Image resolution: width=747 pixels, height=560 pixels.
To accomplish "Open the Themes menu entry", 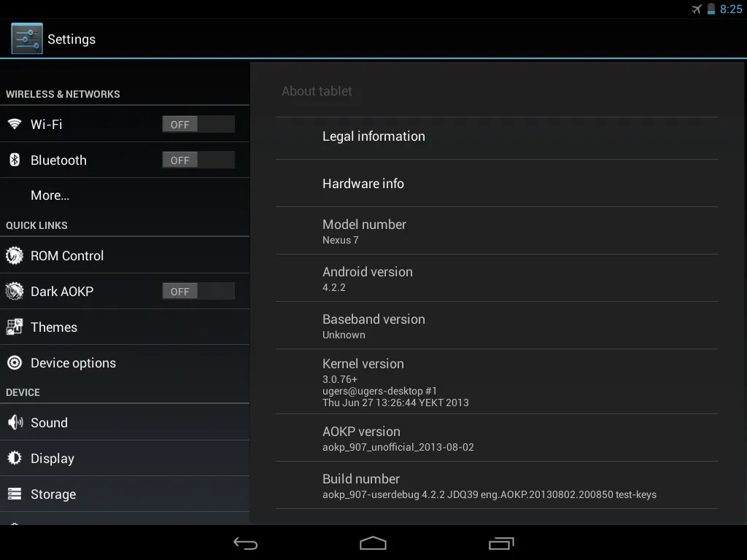I will coord(125,327).
